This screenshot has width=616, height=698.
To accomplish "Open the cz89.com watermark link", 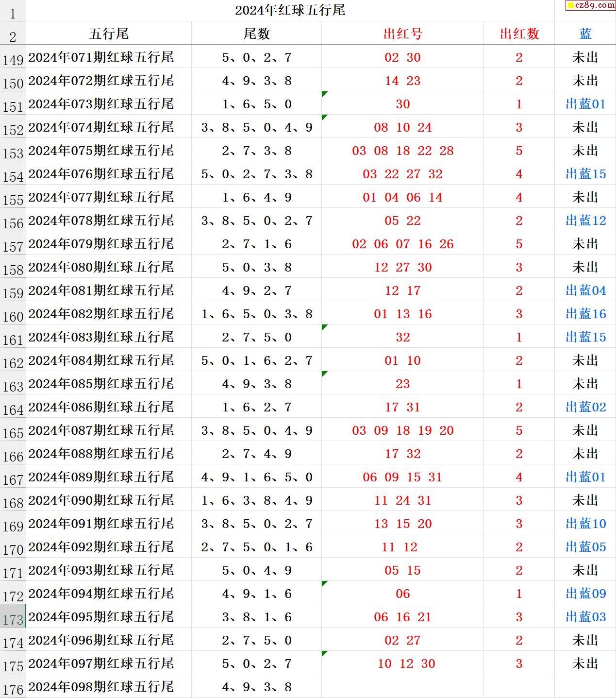I will pos(590,5).
